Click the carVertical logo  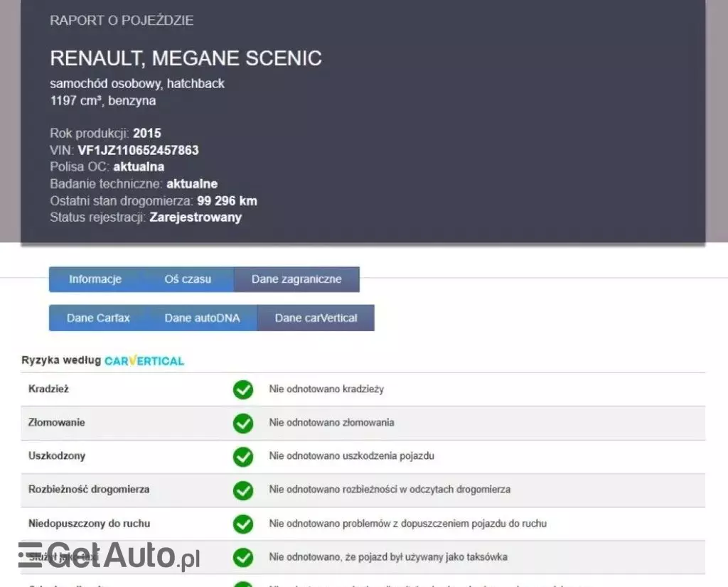point(144,361)
